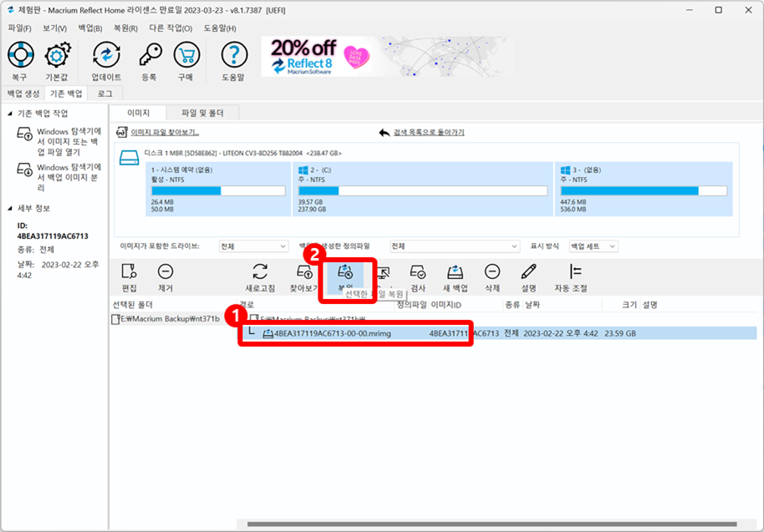Viewport: 764px width, 532px height.
Task: Open the 구매 shopping cart
Action: click(x=186, y=55)
